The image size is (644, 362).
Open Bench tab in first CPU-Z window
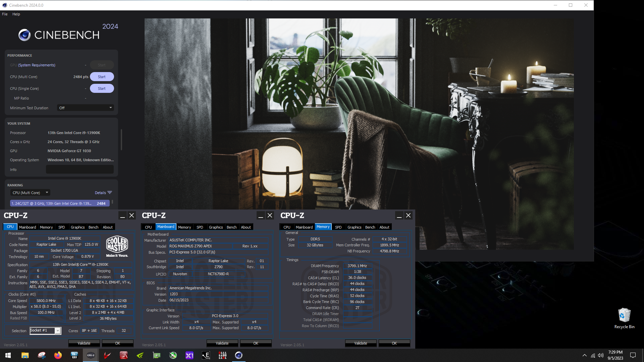pyautogui.click(x=94, y=227)
